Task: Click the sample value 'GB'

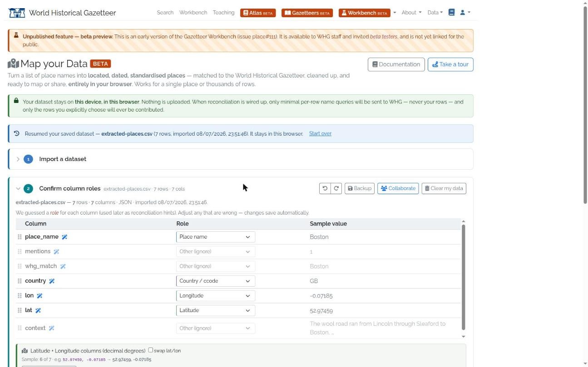Action: 314,281
